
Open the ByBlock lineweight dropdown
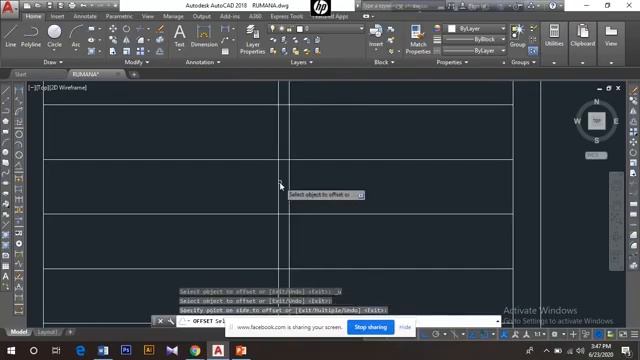[x=475, y=40]
